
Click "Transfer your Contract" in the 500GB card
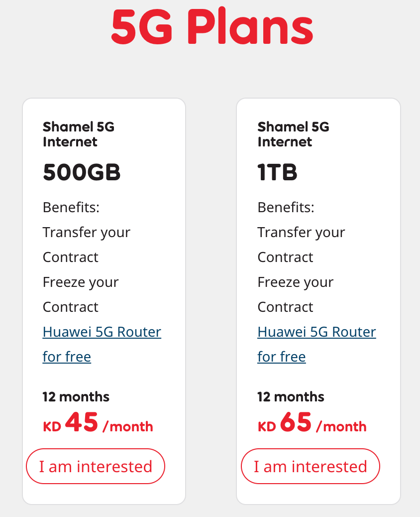click(x=87, y=245)
